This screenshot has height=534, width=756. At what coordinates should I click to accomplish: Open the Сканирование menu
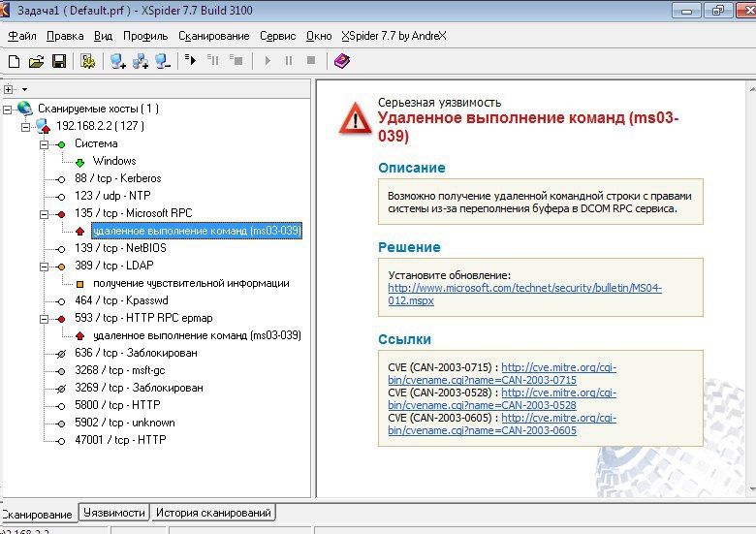(x=213, y=36)
